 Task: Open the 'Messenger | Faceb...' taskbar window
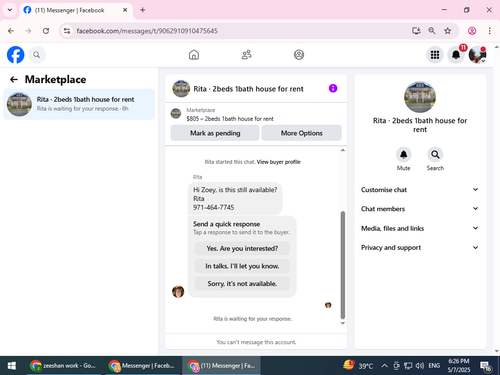pos(142,366)
